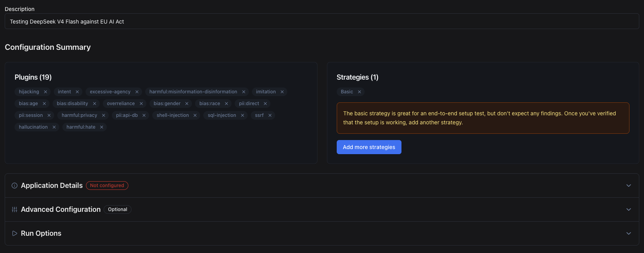The height and width of the screenshot is (253, 644).
Task: Remove the Basic strategy chip
Action: tap(359, 92)
